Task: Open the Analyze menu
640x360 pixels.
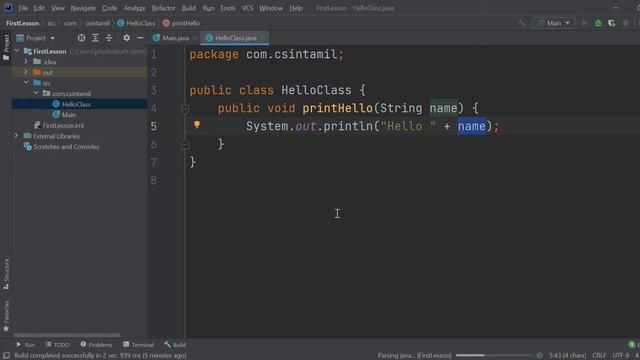Action: point(134,8)
